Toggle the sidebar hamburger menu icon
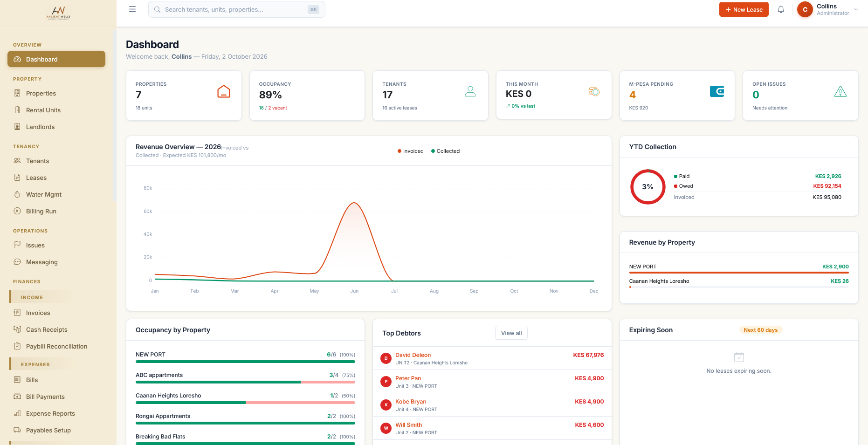The image size is (868, 445). (x=132, y=9)
